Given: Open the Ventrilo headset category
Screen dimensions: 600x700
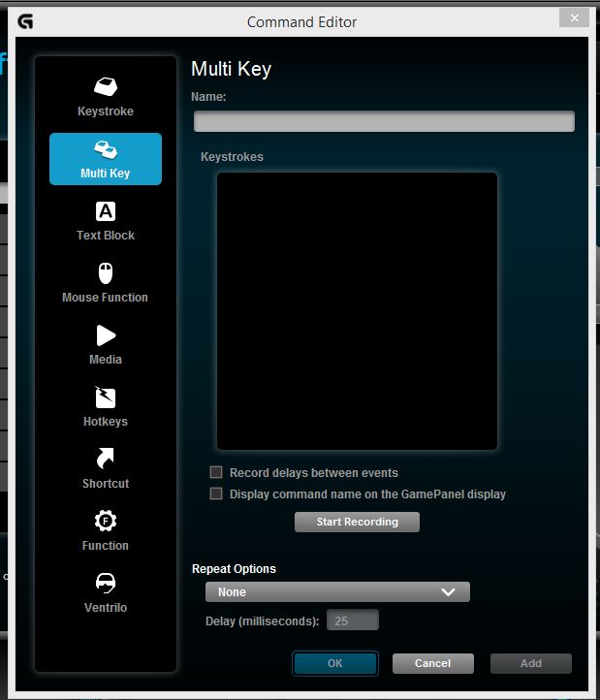Looking at the screenshot, I should pos(106,584).
